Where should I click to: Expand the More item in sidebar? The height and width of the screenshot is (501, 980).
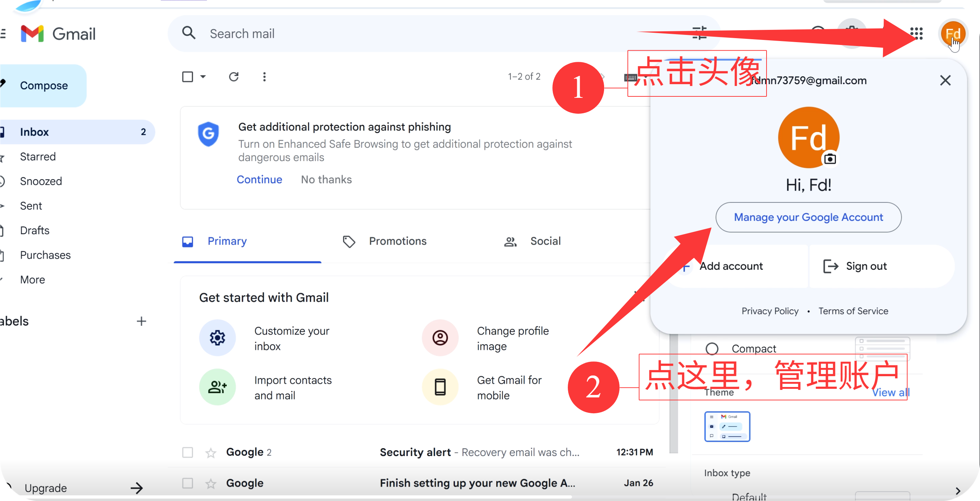point(33,279)
